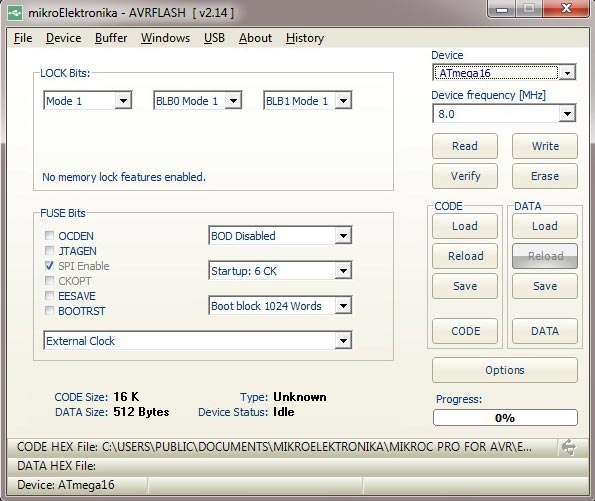Viewport: 595px width, 501px height.
Task: Expand the BLB1 Mode 1 dropdown
Action: pos(343,101)
